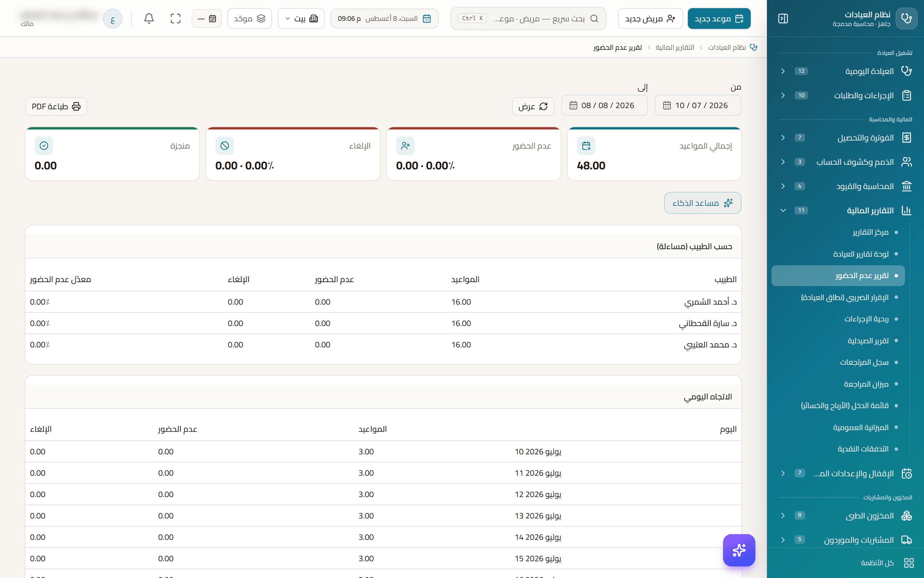Click the current date السبت 8 أغسطس display

pyautogui.click(x=384, y=18)
